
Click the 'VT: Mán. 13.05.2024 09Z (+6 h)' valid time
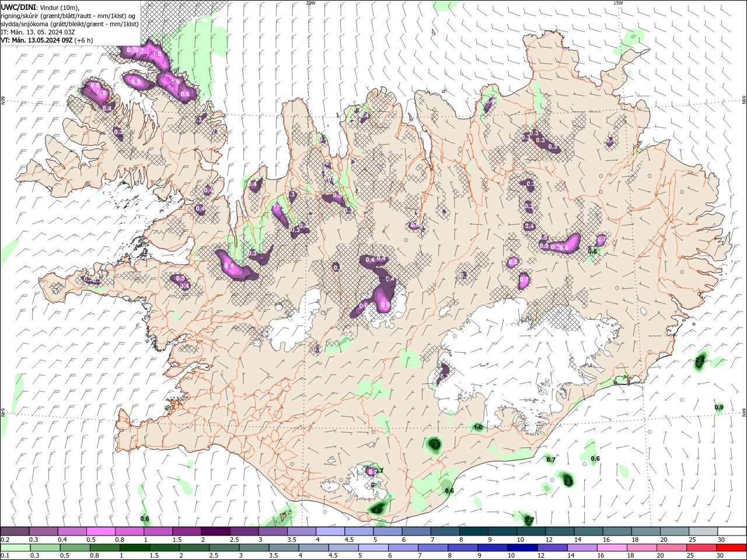click(x=47, y=40)
